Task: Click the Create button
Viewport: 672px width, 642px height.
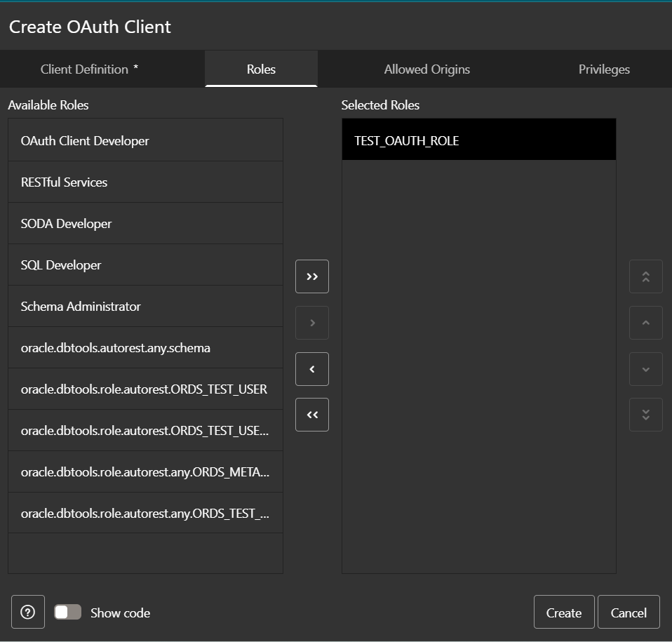Action: pyautogui.click(x=563, y=611)
